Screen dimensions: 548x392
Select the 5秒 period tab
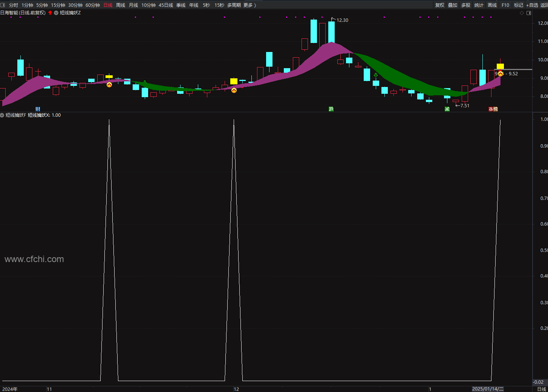click(x=207, y=5)
